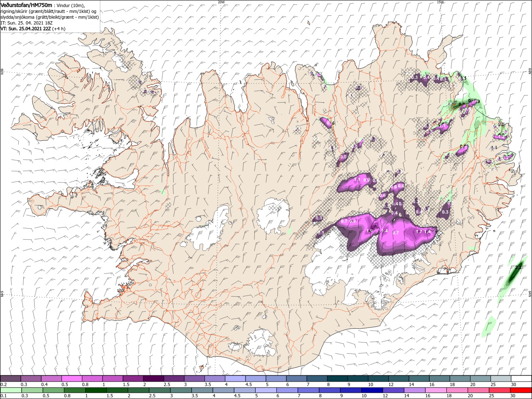This screenshot has width=532, height=399.
Task: Click the bright red swatch ending the lower legend
Action: 521,390
